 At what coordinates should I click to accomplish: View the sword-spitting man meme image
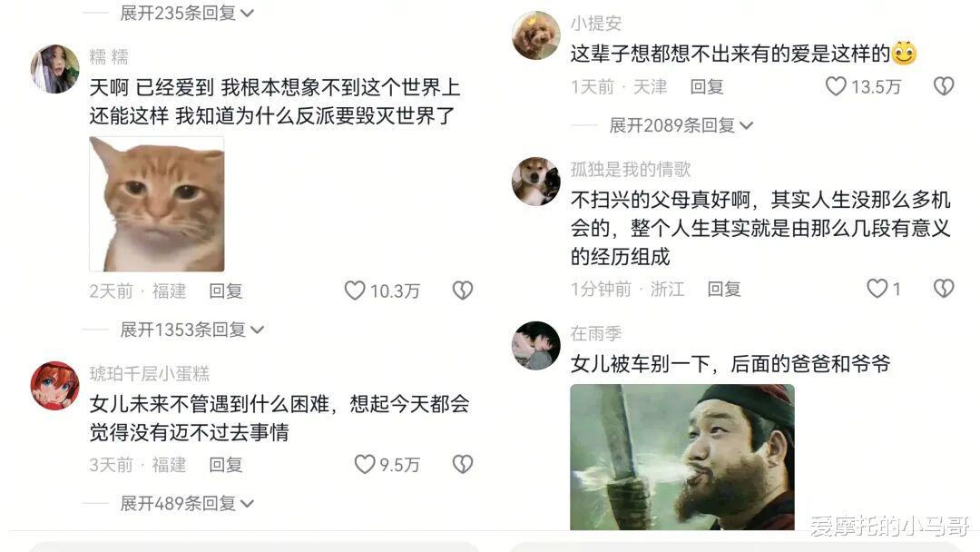click(682, 458)
